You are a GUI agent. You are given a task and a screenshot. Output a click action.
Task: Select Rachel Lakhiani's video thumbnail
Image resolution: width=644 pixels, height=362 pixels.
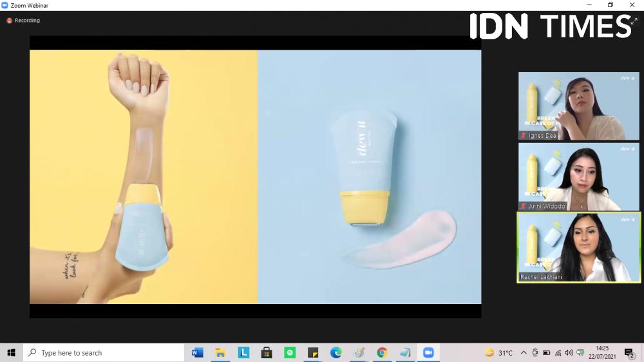(x=579, y=247)
